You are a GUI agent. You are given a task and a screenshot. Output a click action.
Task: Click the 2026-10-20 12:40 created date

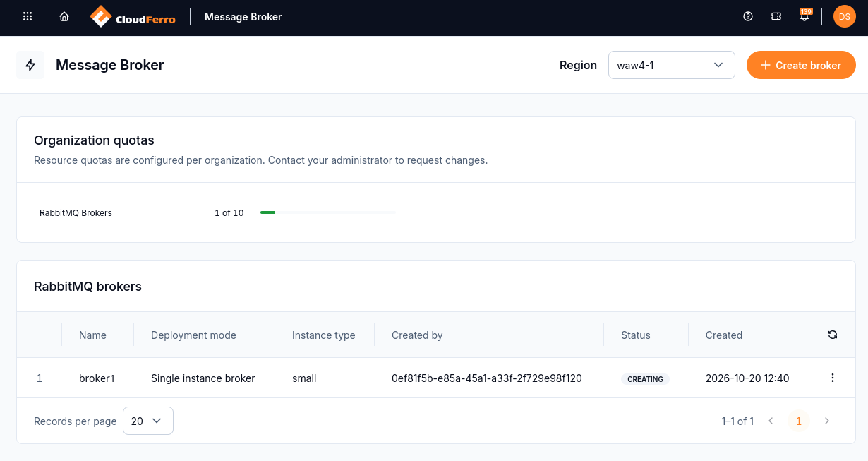click(x=747, y=378)
